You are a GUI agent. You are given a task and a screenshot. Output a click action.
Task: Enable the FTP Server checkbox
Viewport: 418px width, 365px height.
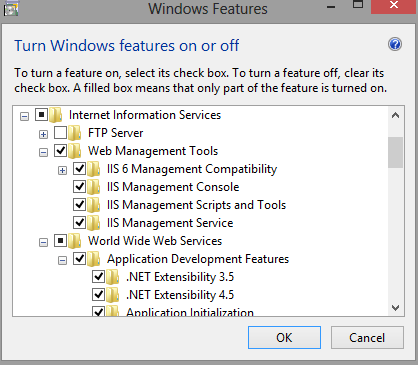coord(60,133)
